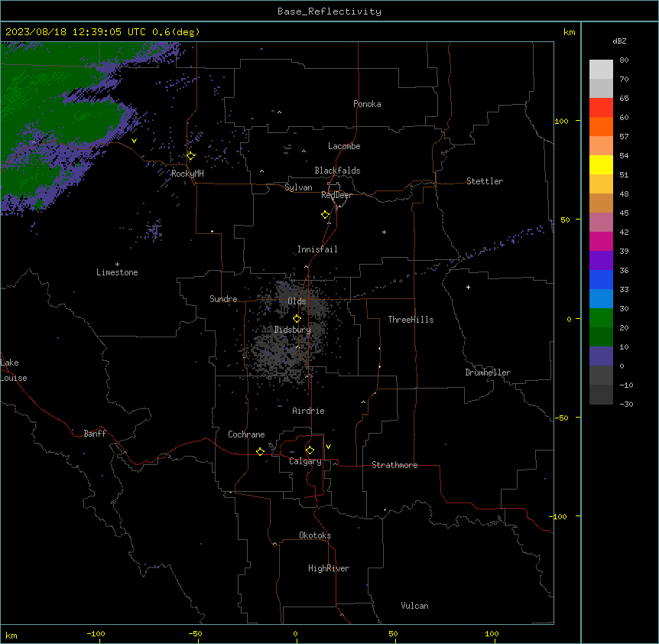Click the Innisfail label
Screen dimensions: 659x644
click(317, 249)
